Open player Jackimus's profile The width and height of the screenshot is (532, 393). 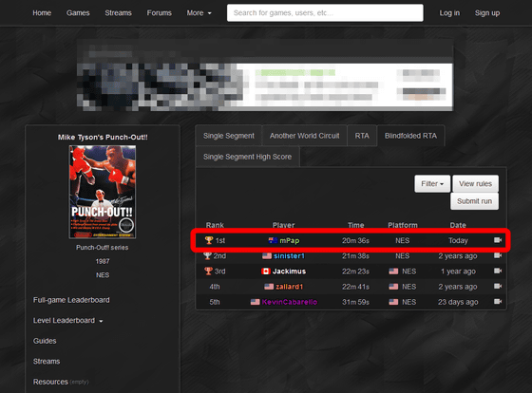tap(289, 271)
